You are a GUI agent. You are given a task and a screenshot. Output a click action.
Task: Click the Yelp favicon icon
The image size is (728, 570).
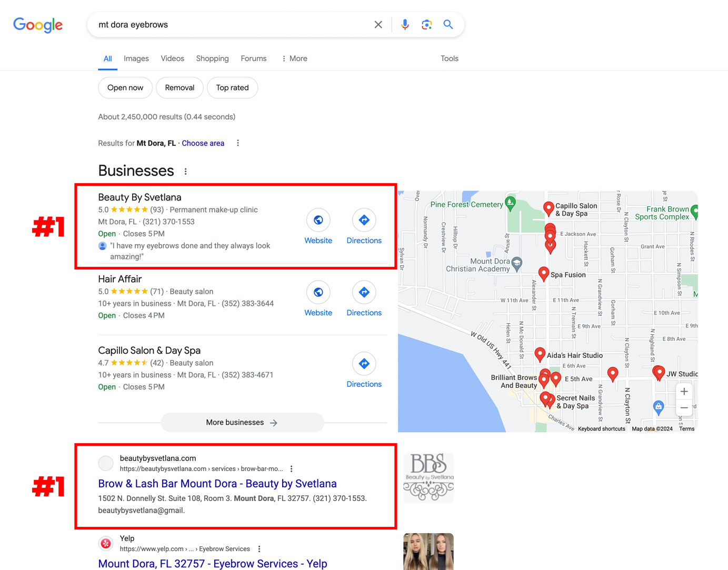click(x=106, y=543)
